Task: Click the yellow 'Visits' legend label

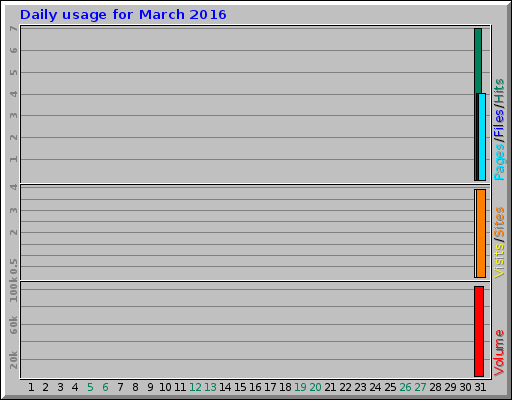Action: tap(499, 261)
